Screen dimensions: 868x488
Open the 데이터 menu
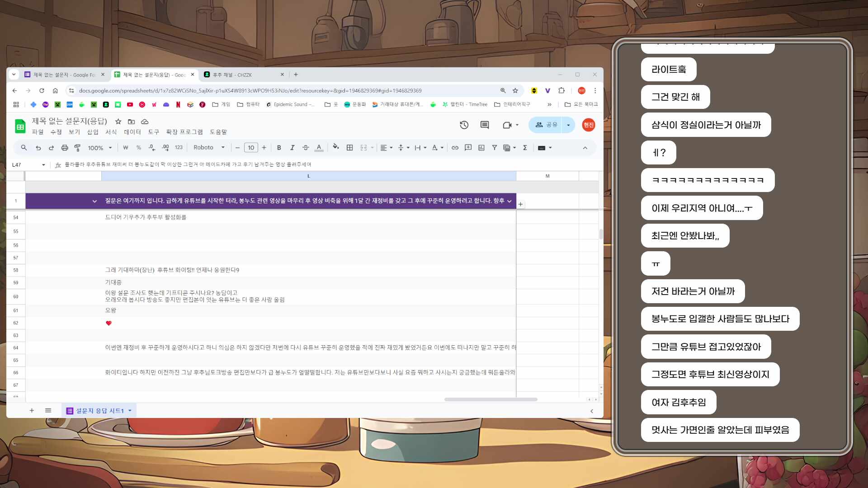(132, 132)
